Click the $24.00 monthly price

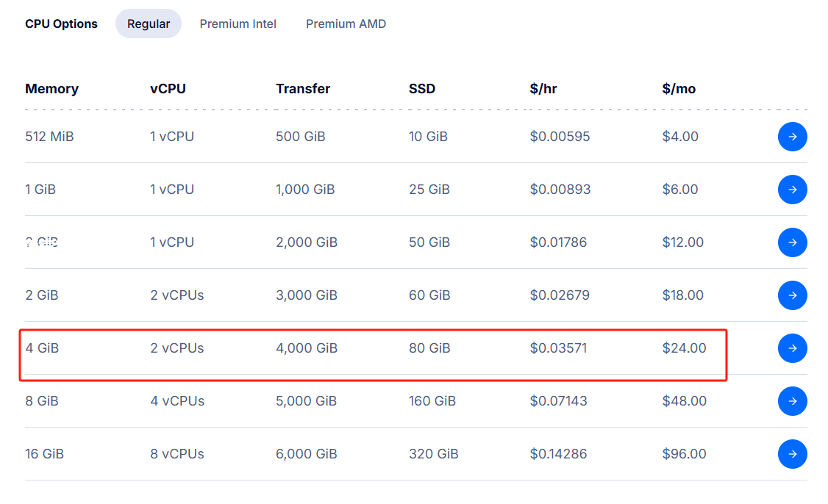point(684,348)
